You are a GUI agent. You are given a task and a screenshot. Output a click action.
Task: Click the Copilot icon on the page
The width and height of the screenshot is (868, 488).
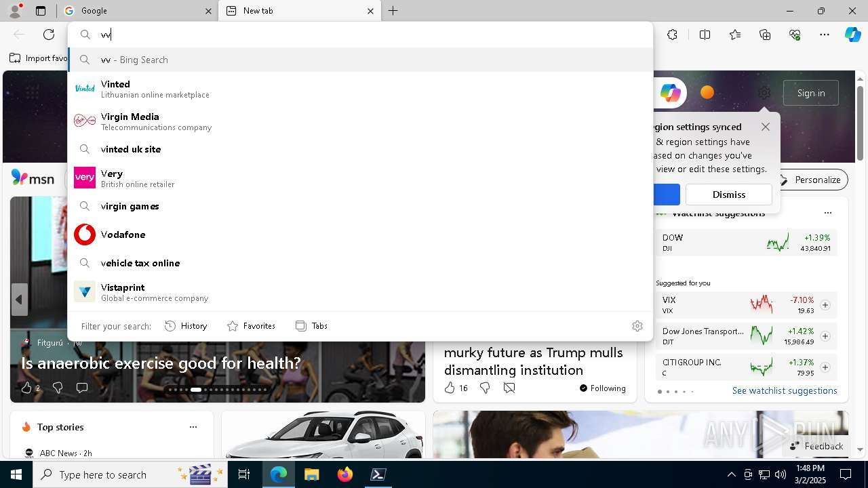tap(670, 93)
